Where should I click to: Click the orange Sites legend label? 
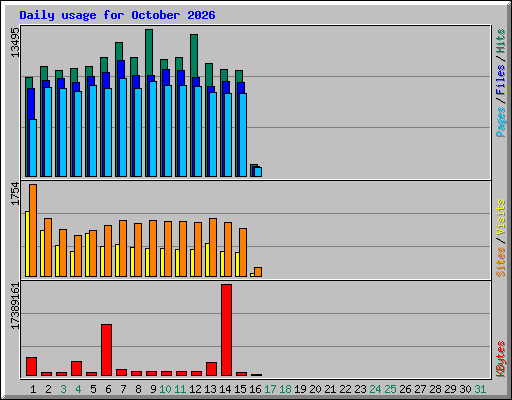point(501,262)
